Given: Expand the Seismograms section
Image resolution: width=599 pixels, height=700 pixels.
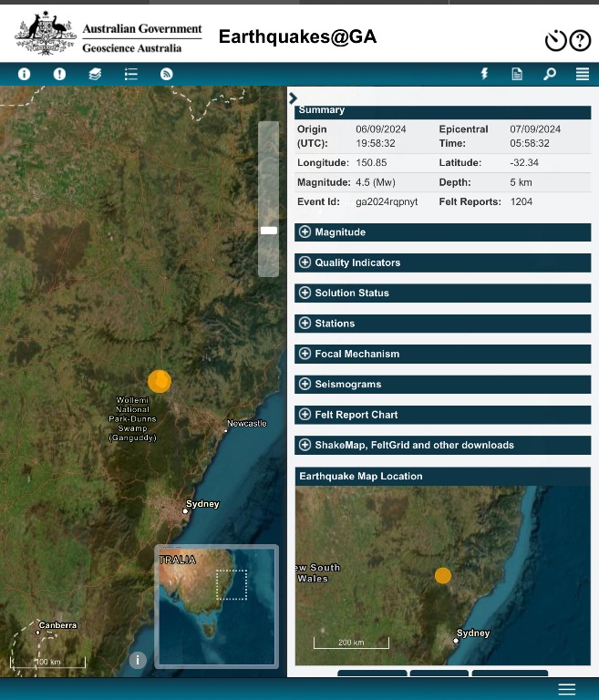Looking at the screenshot, I should click(443, 384).
